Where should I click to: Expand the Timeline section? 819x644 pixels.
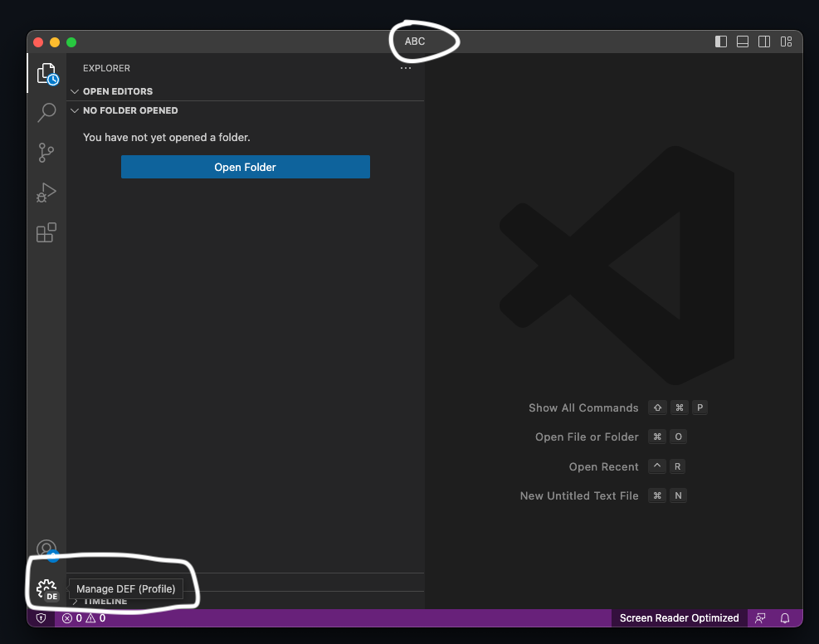point(75,601)
